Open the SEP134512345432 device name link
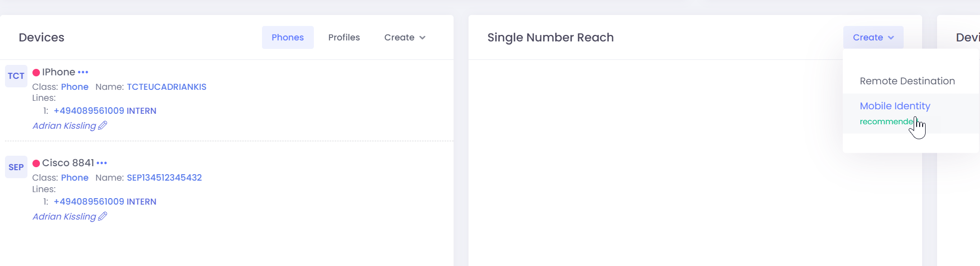This screenshot has height=266, width=980. 164,178
